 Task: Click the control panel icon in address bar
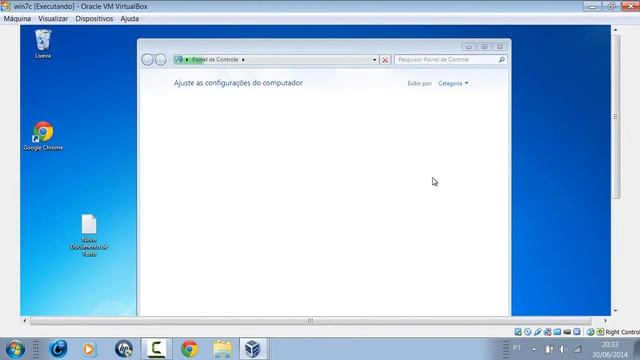179,60
